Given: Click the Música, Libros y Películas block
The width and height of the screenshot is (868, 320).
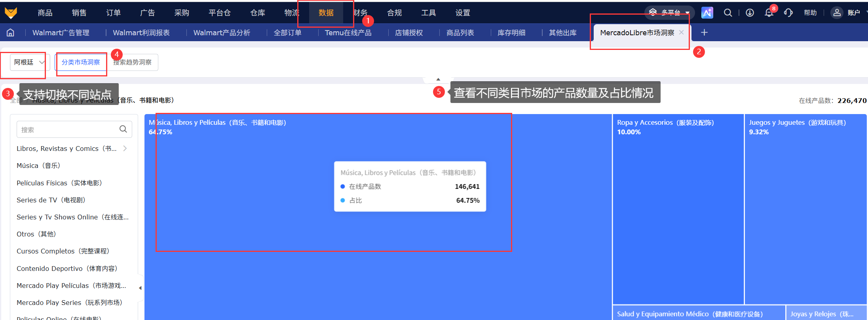Looking at the screenshot, I should [378, 217].
